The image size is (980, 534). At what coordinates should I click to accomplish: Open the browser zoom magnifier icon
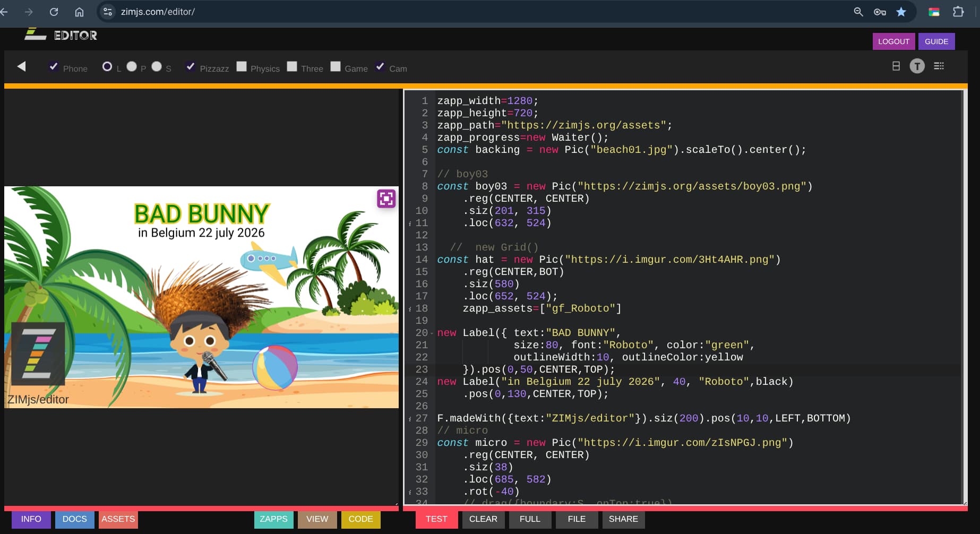click(858, 12)
